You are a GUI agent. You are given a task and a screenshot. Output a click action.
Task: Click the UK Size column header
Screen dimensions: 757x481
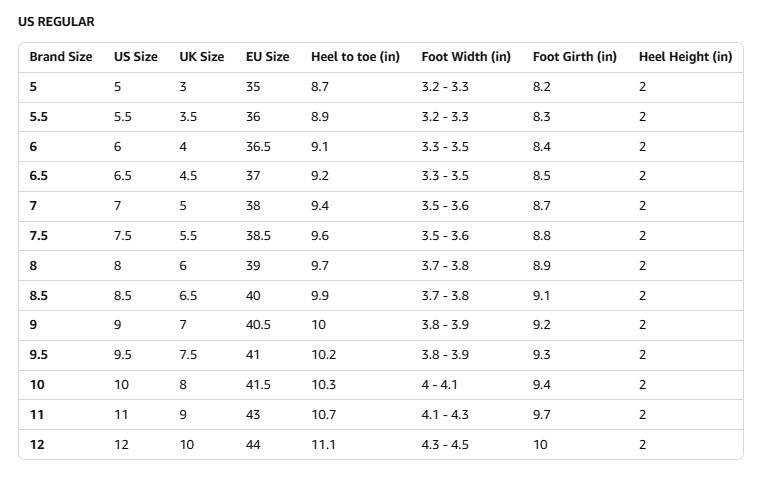coord(202,57)
